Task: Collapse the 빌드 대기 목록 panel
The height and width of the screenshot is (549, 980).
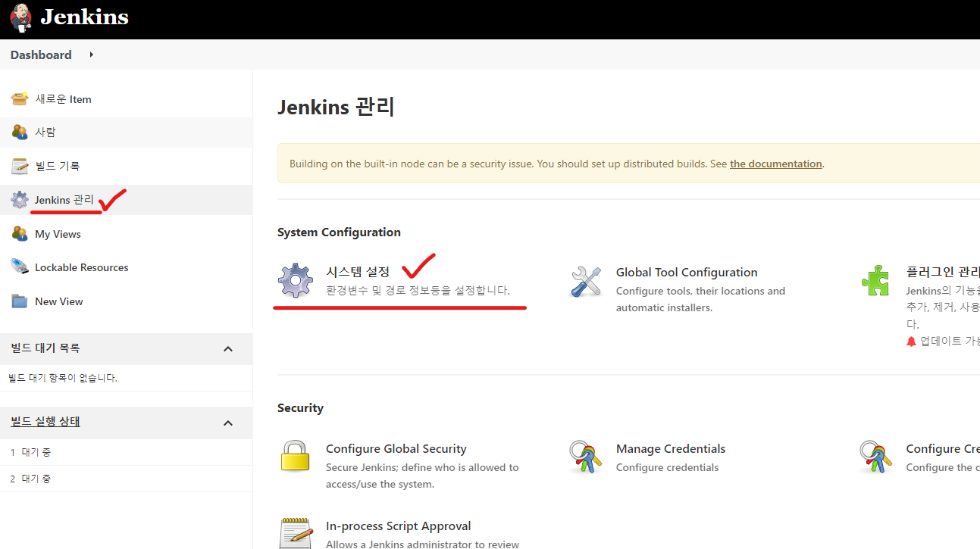Action: [228, 349]
